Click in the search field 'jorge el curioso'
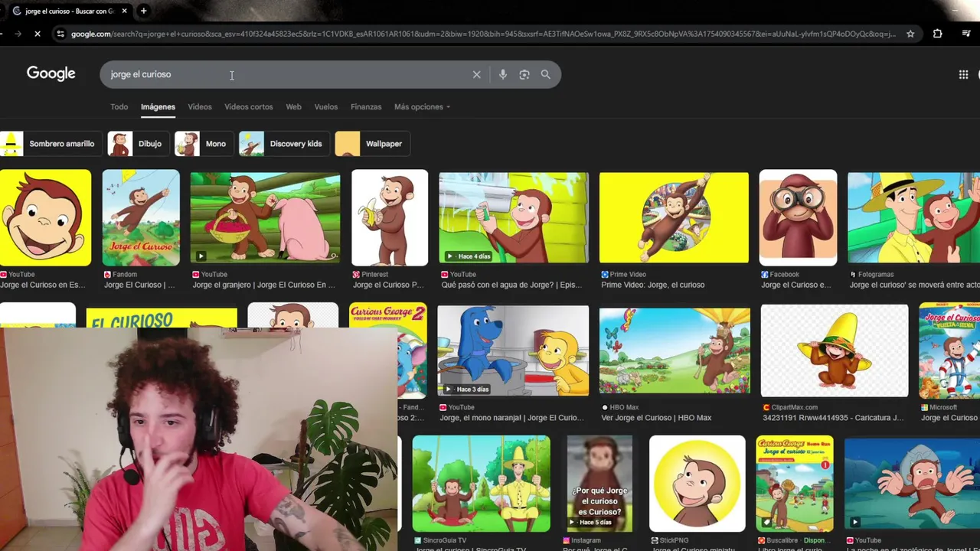This screenshot has width=980, height=551. click(x=287, y=74)
